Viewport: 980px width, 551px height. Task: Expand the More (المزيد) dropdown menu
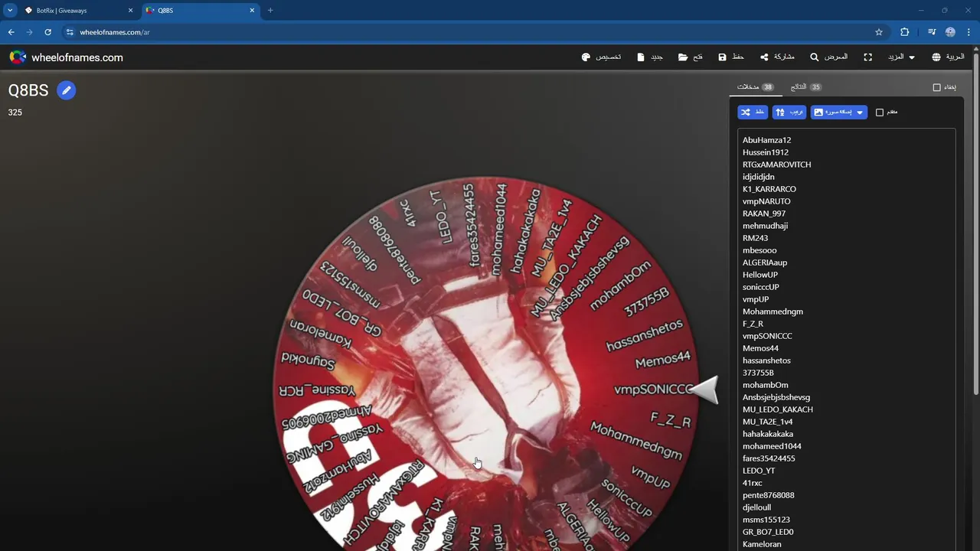tap(900, 57)
